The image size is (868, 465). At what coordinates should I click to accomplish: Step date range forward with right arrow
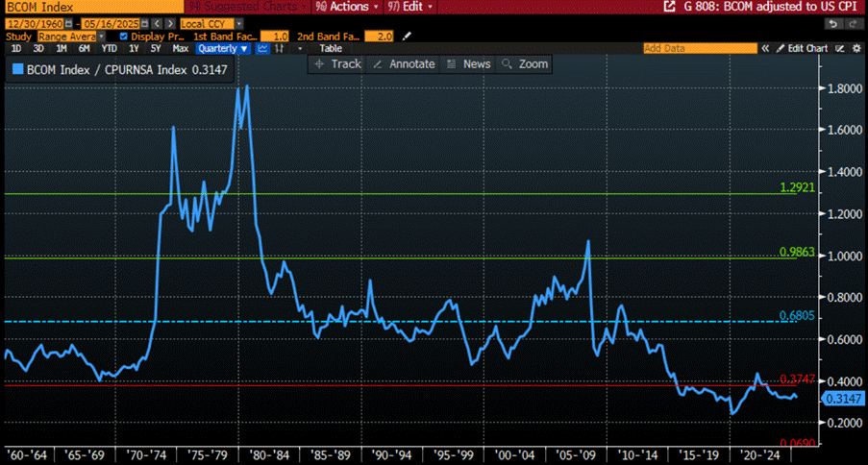coord(170,24)
